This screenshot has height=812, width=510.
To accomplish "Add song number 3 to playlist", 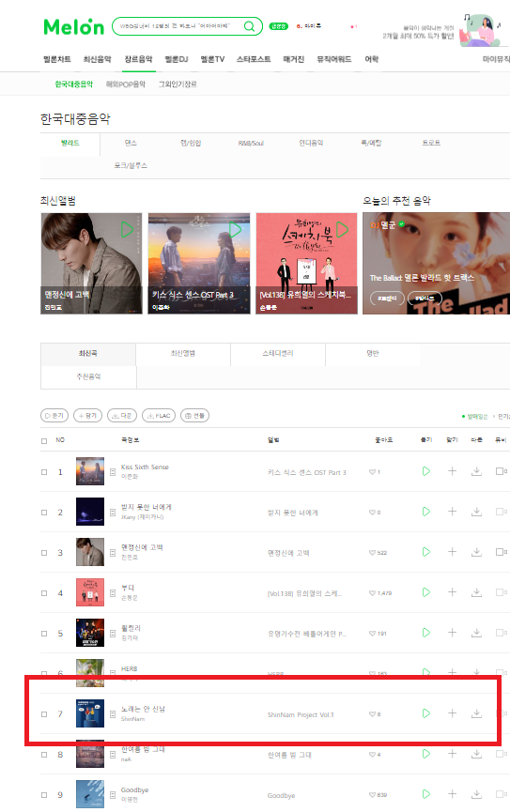I will (452, 552).
